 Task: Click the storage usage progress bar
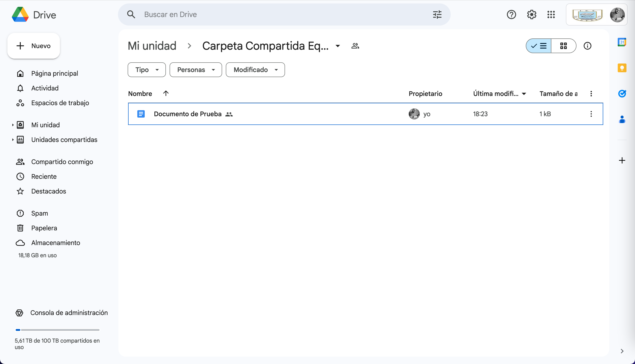pos(58,330)
